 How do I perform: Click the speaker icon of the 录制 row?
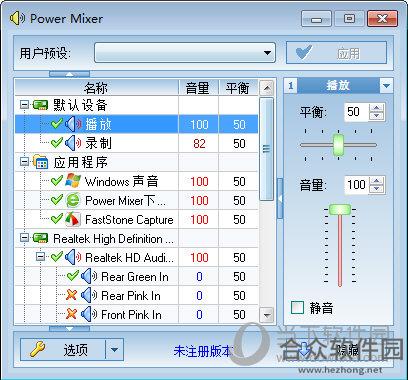73,143
